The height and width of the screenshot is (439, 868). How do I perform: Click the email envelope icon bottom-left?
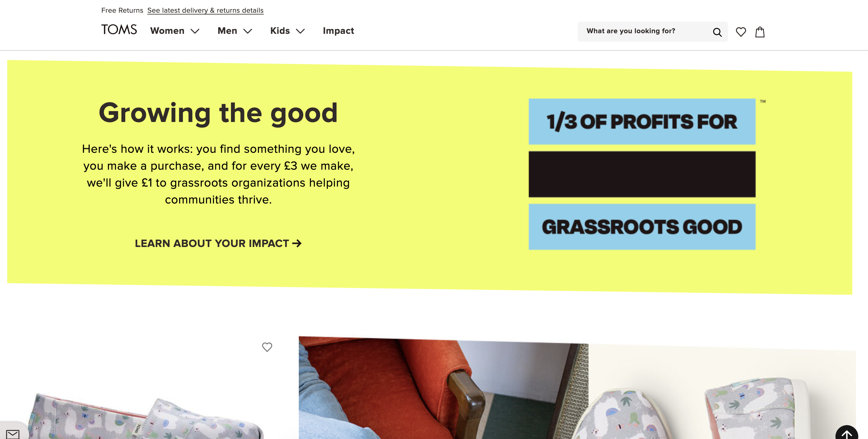tap(13, 434)
